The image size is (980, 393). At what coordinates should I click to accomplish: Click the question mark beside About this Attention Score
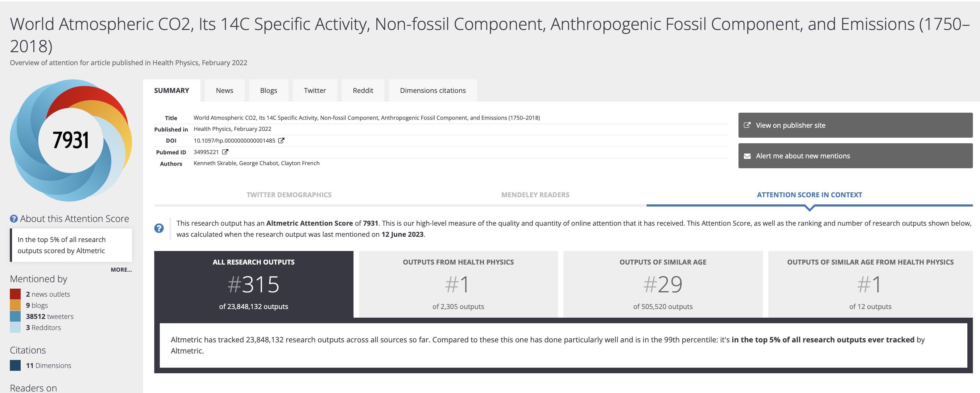(14, 219)
